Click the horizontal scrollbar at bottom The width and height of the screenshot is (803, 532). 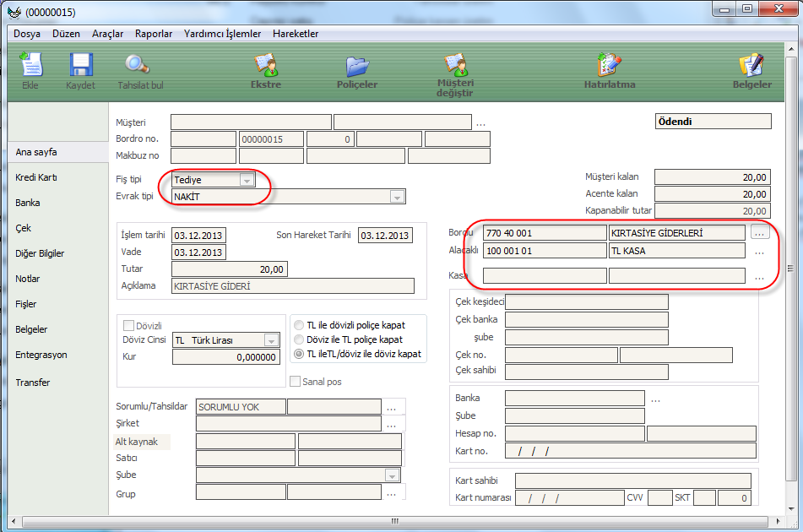(x=394, y=521)
